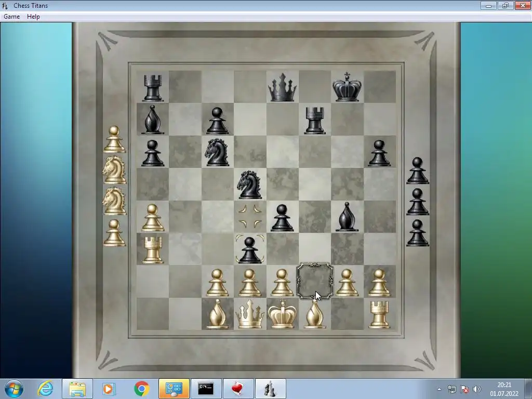Click the highlighted black pawn on d3
The height and width of the screenshot is (399, 532).
[250, 250]
